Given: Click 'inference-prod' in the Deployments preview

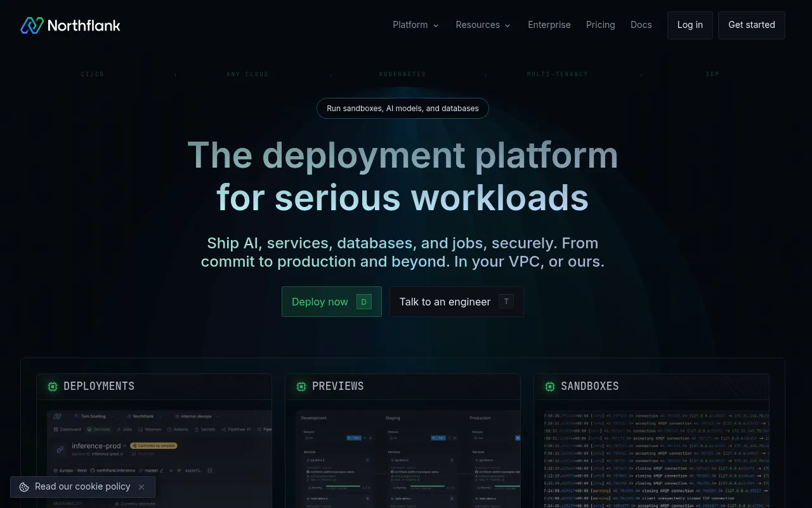Looking at the screenshot, I should tap(96, 446).
